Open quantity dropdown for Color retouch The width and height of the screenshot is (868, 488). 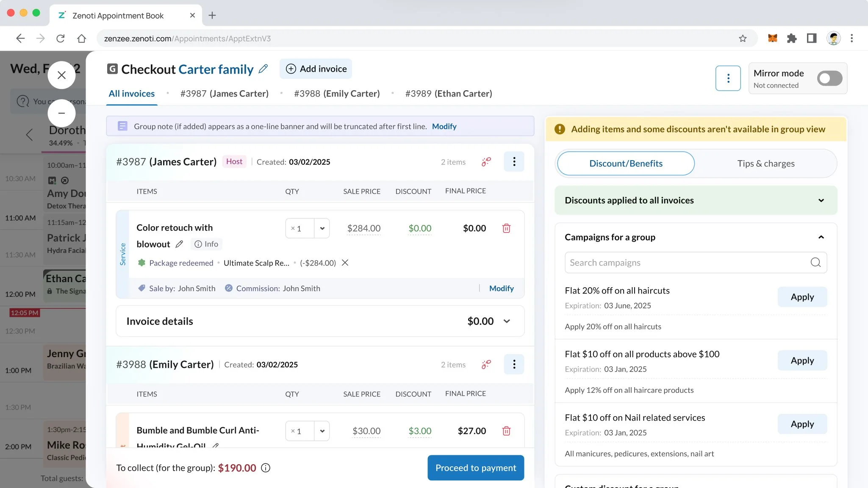(x=322, y=228)
